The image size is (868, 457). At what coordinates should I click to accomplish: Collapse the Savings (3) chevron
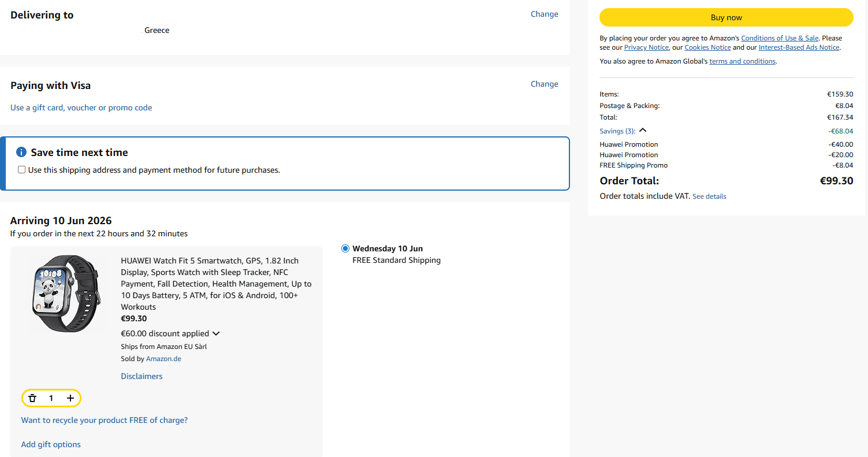coord(643,131)
